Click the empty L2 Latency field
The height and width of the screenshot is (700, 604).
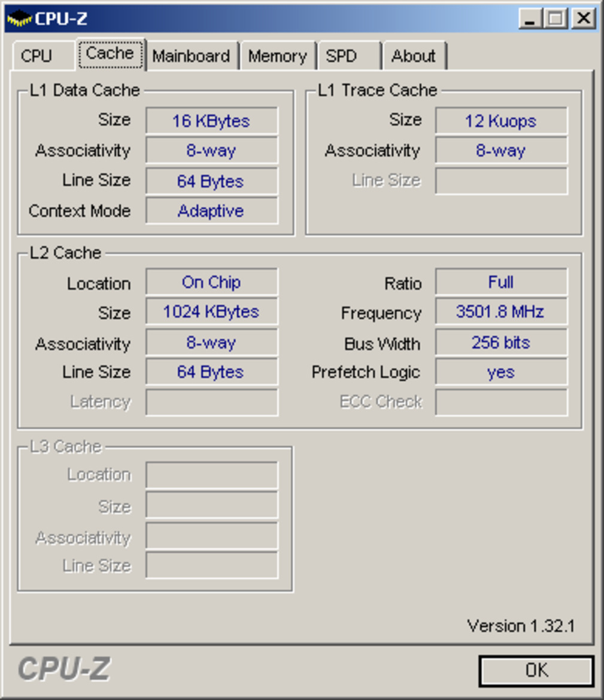coord(211,402)
